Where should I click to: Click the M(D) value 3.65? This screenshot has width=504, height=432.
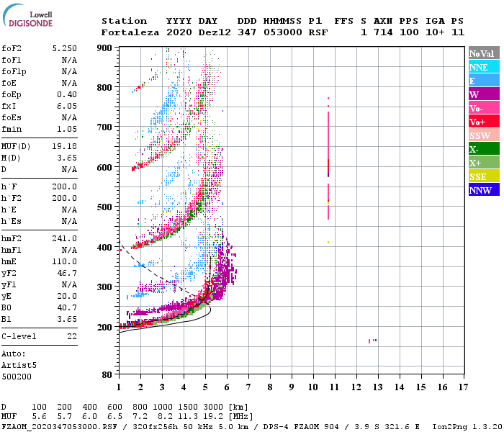(x=67, y=158)
